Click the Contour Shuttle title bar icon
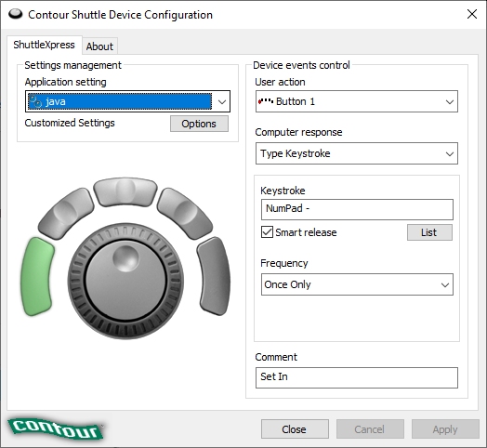 pos(15,14)
